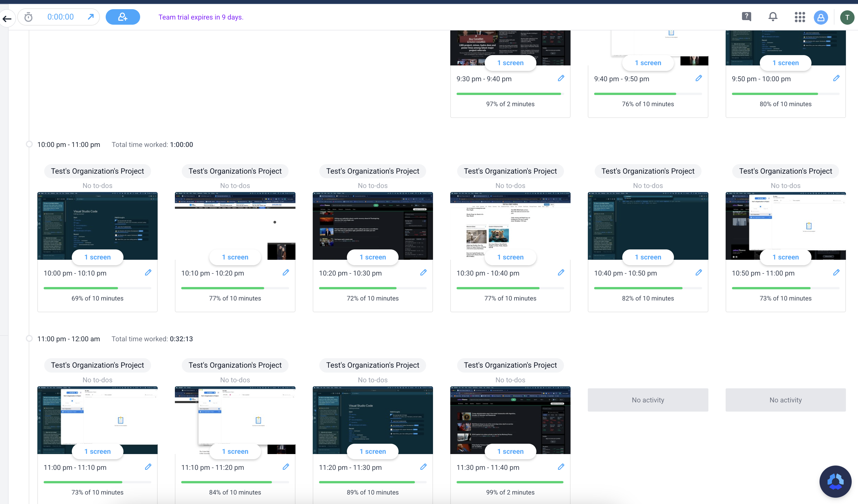
Task: Click 1 screen button for 10:20 pm slot
Action: pos(372,257)
